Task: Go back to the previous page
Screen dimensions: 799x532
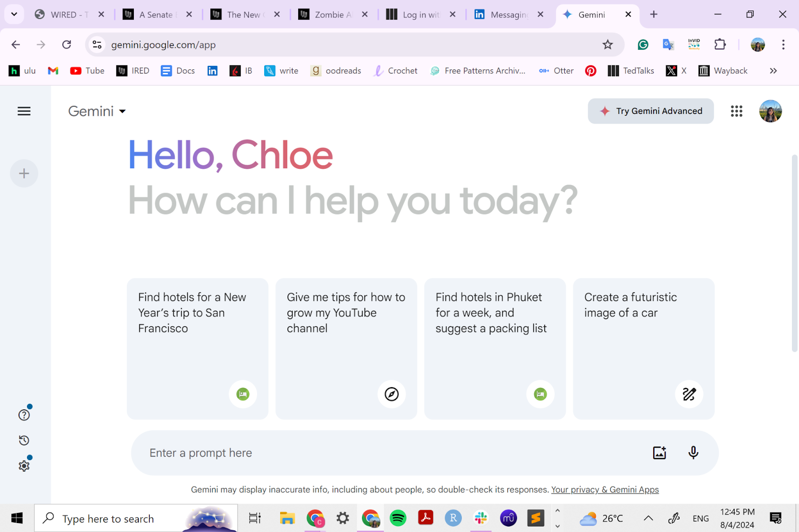Action: pos(16,44)
